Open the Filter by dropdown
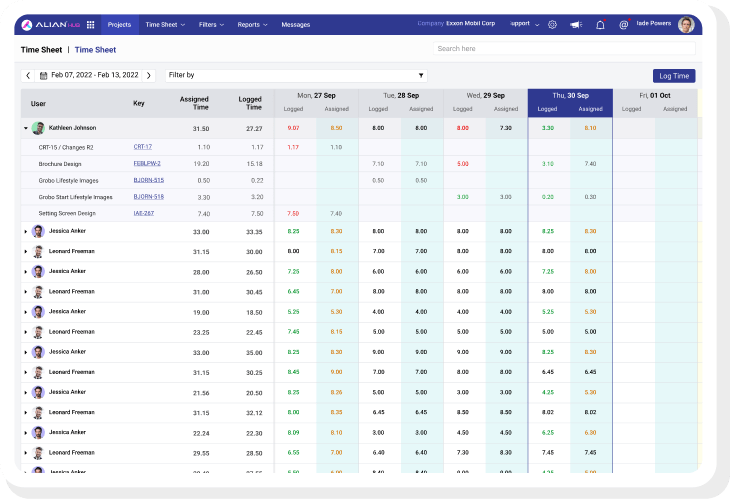Screen dimensions: 730x499 [296, 75]
